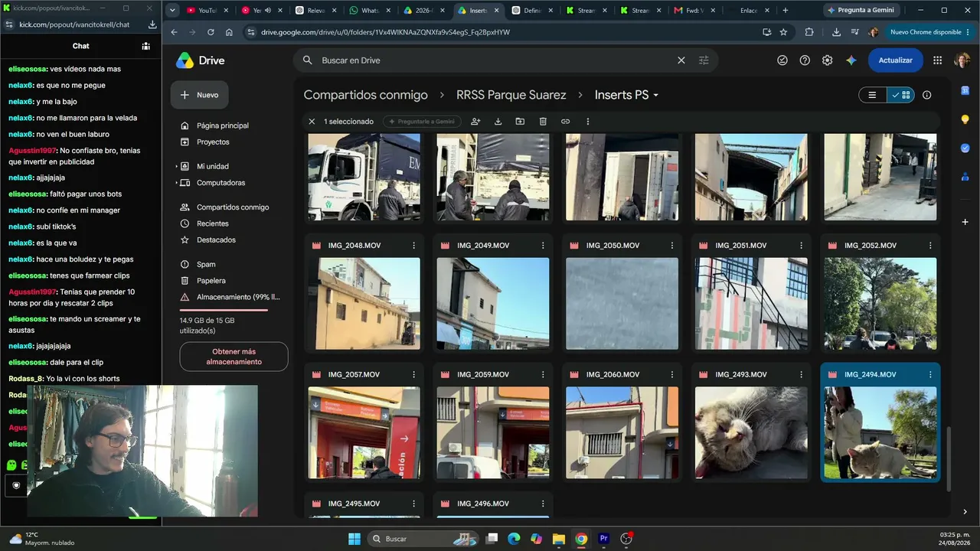Open Destacados in Drive sidebar
The image size is (980, 551).
point(214,240)
